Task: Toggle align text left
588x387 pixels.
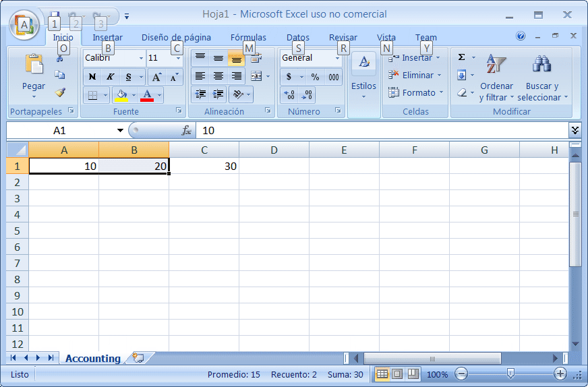Action: [x=200, y=76]
